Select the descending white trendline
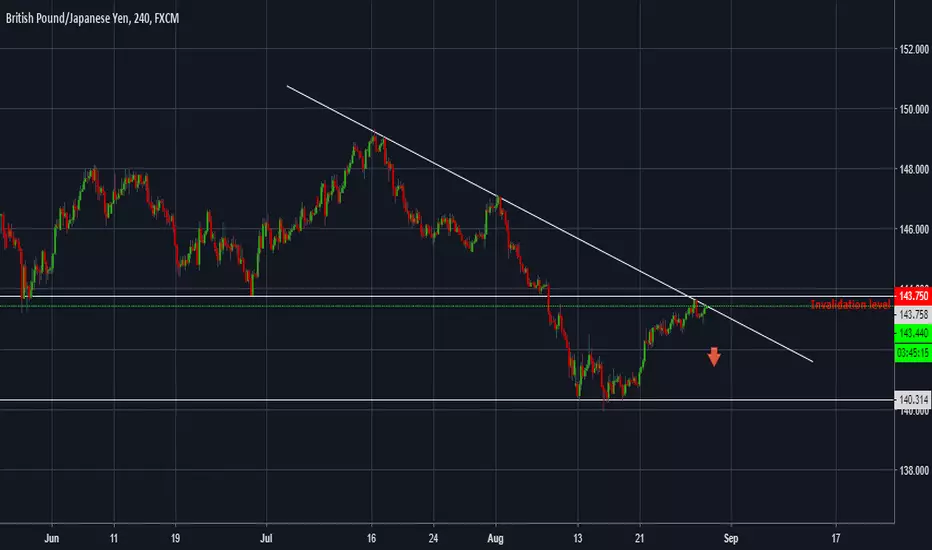Viewport: 932px width, 550px height. pos(549,224)
